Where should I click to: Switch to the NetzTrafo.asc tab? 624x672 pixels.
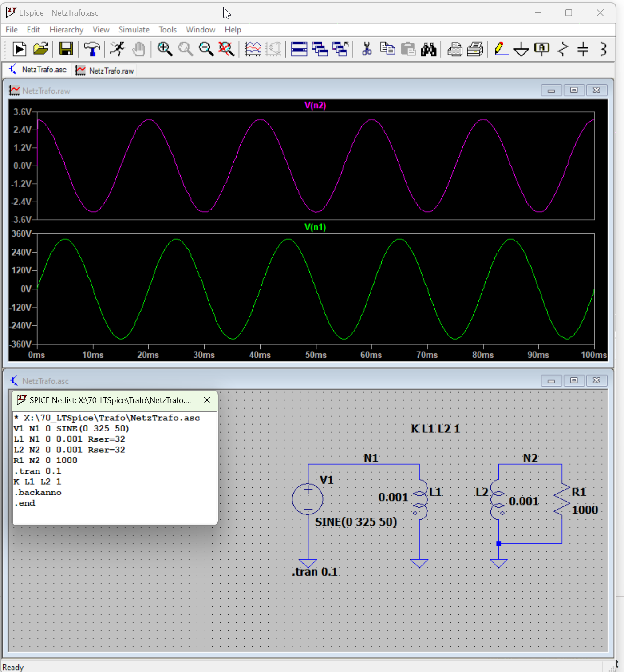tap(37, 70)
